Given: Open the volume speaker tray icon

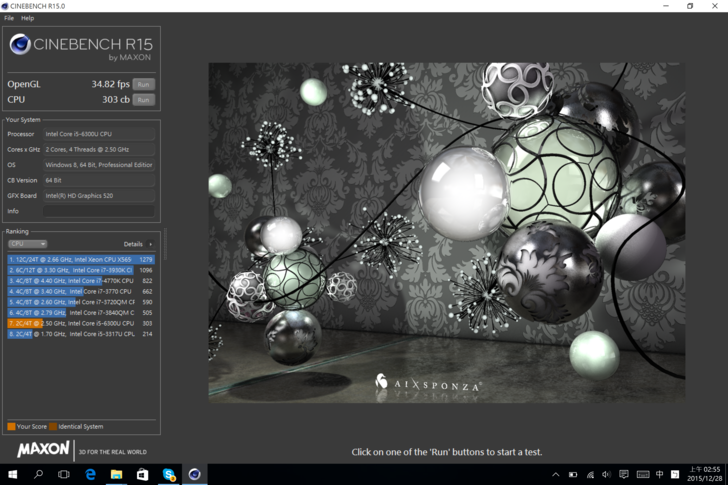Looking at the screenshot, I should [606, 474].
